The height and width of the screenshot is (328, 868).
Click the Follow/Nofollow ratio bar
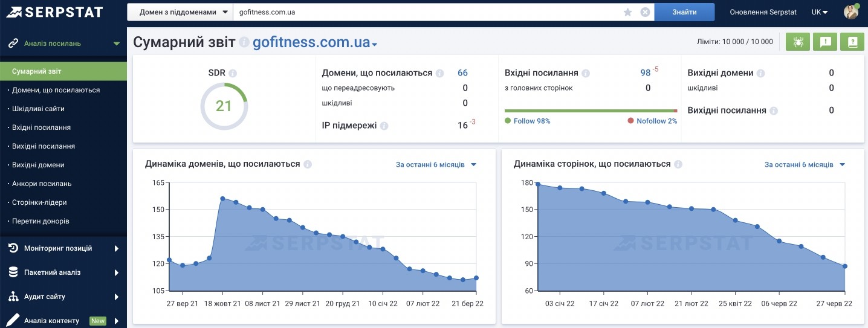tap(591, 111)
